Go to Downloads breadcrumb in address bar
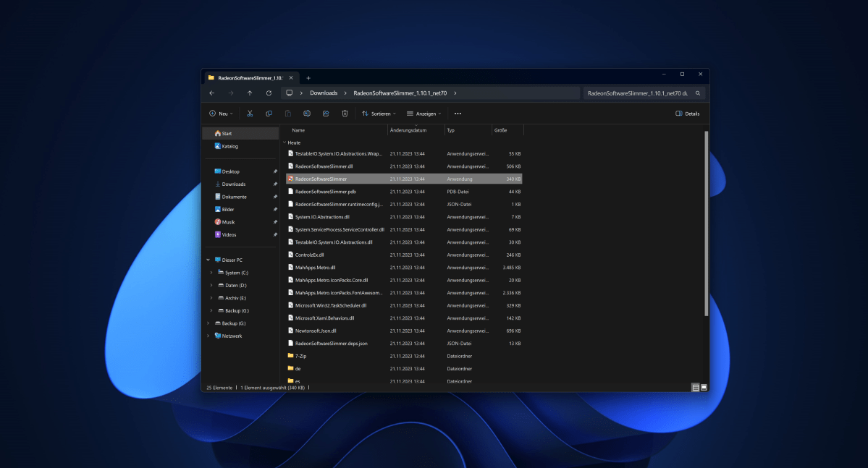The height and width of the screenshot is (468, 868). (x=324, y=93)
